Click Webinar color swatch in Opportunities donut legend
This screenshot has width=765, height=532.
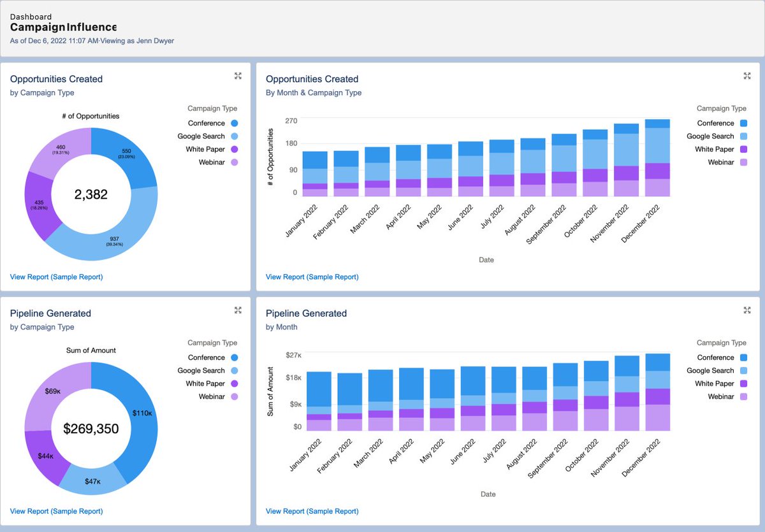pyautogui.click(x=235, y=162)
